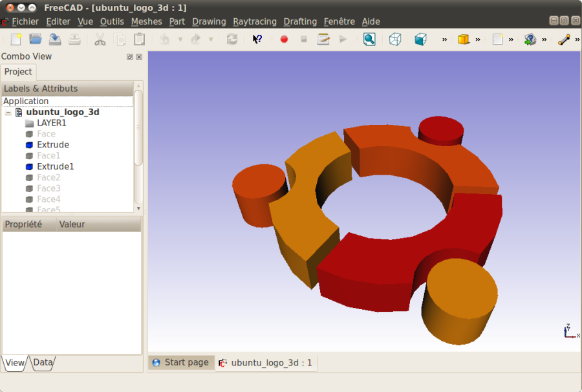582x392 pixels.
Task: Click the Propriété column header
Action: click(x=29, y=224)
